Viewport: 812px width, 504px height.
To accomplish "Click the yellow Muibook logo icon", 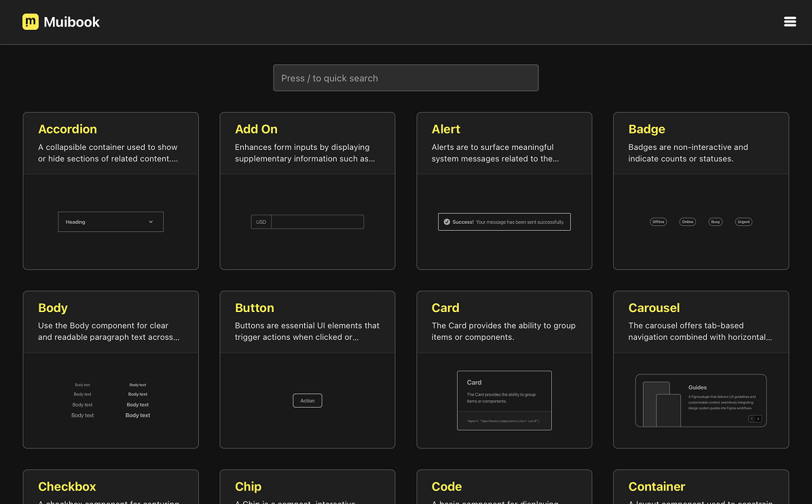I will coord(31,22).
